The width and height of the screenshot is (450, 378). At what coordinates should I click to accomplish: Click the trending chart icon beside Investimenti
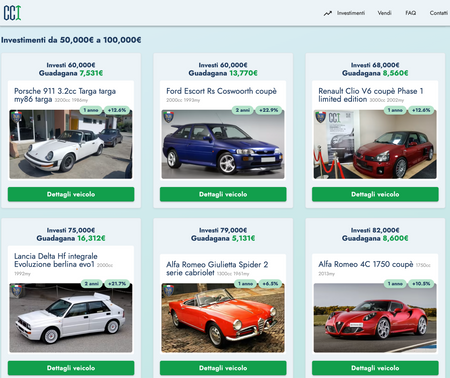click(328, 13)
